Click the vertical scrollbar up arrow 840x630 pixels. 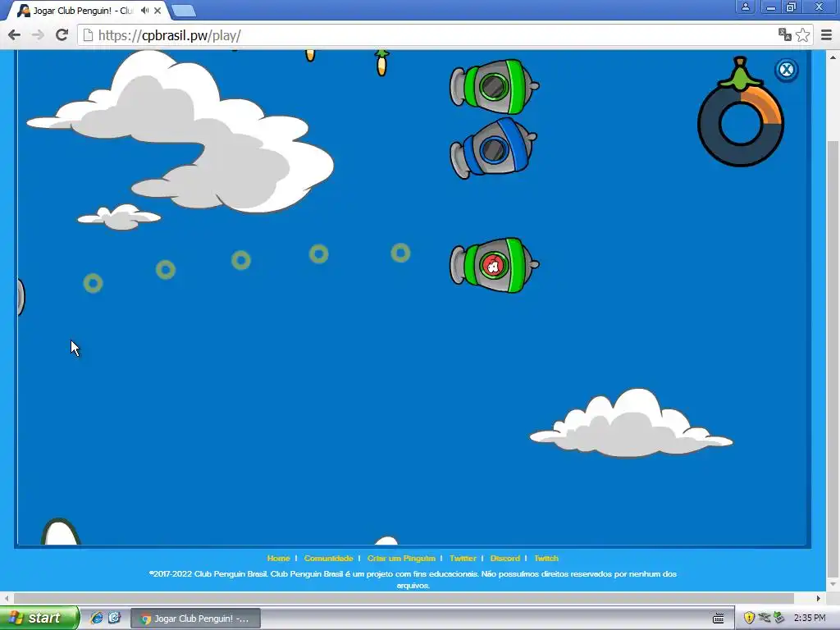pos(833,57)
